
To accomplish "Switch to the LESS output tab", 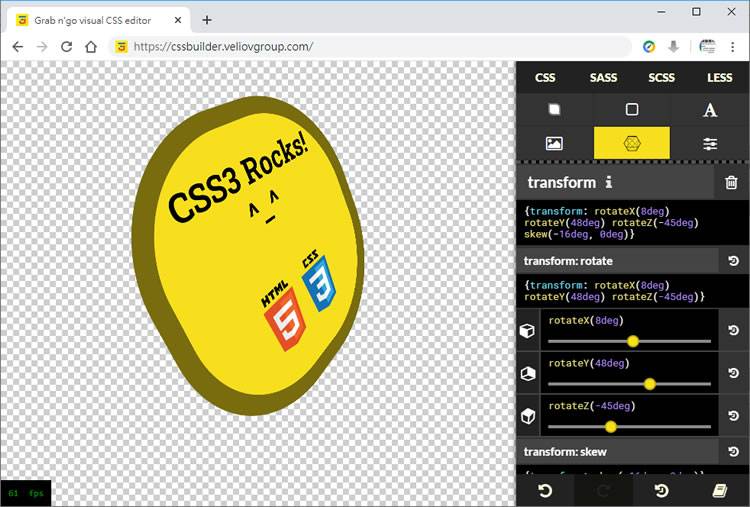I will (719, 77).
